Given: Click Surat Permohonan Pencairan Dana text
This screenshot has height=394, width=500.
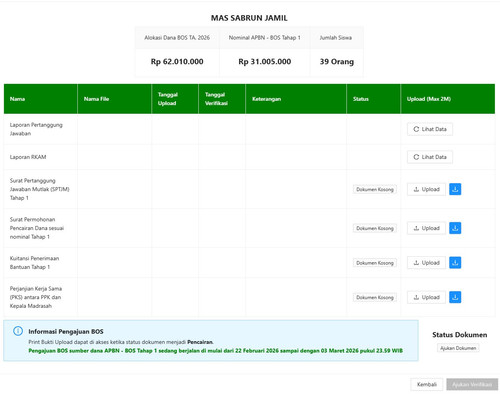Looking at the screenshot, I should point(37,228).
